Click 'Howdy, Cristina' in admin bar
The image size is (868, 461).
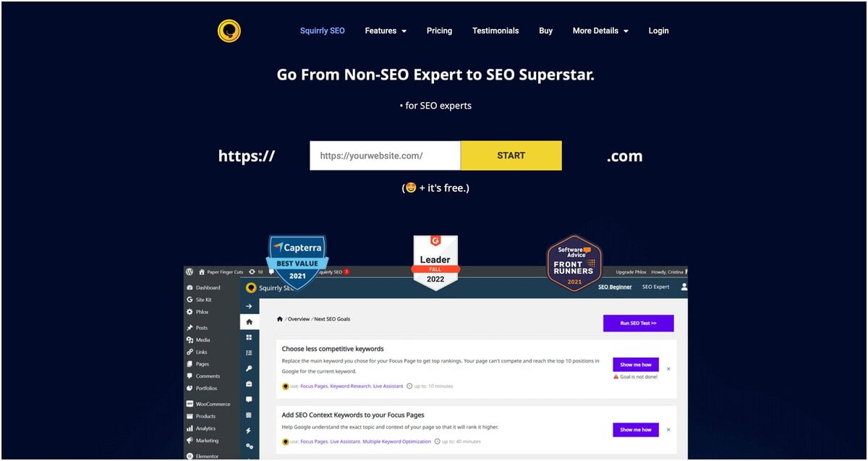point(667,272)
